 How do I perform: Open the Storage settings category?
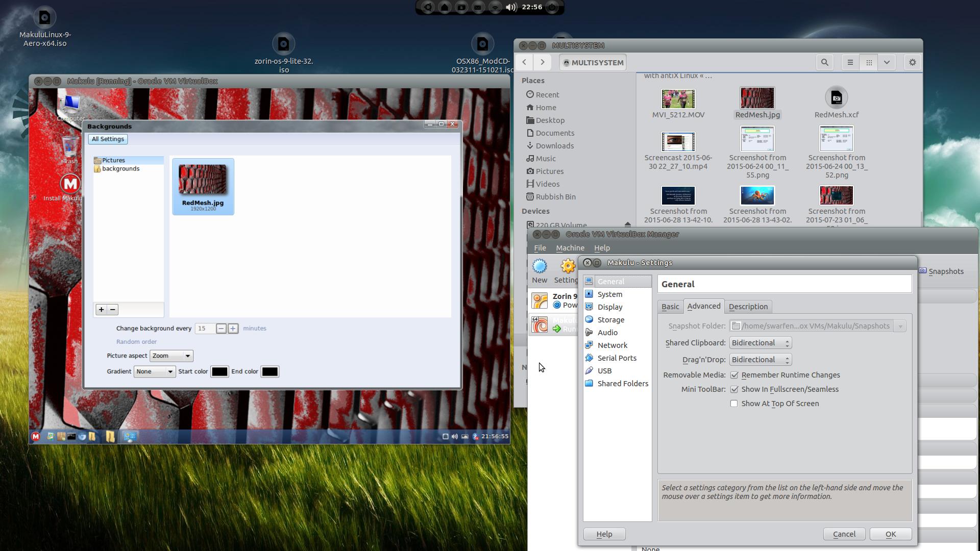(610, 320)
